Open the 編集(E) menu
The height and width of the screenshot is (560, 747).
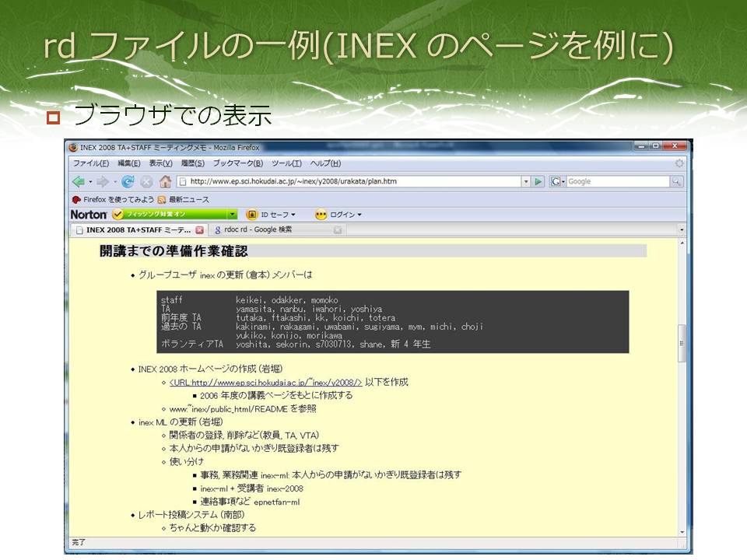pos(128,163)
